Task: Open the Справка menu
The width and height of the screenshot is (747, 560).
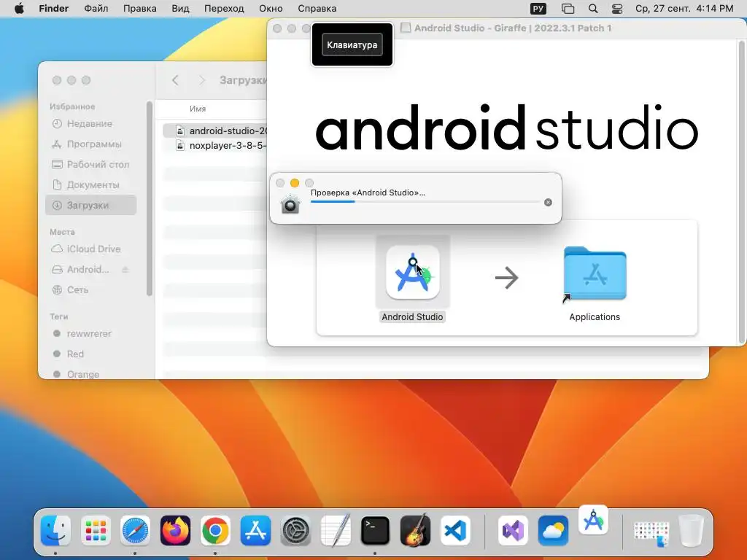Action: pyautogui.click(x=317, y=9)
